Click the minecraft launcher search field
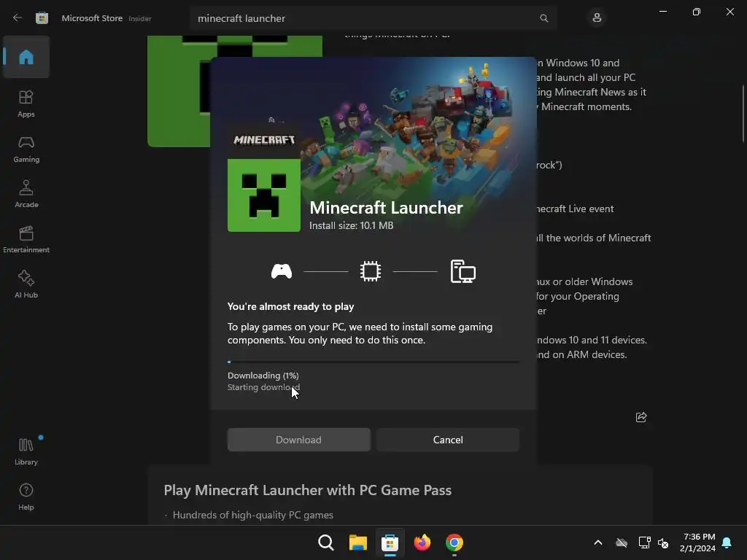Image resolution: width=747 pixels, height=560 pixels. point(373,18)
